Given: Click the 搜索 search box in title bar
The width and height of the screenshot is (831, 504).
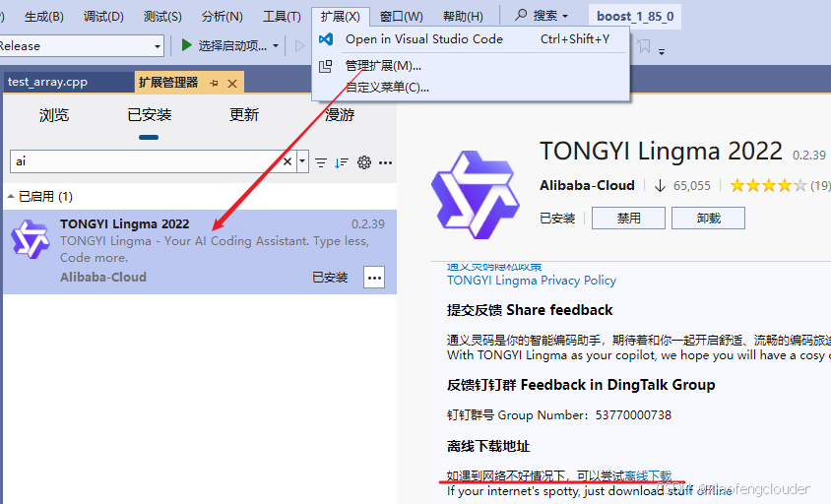Looking at the screenshot, I should click(542, 16).
